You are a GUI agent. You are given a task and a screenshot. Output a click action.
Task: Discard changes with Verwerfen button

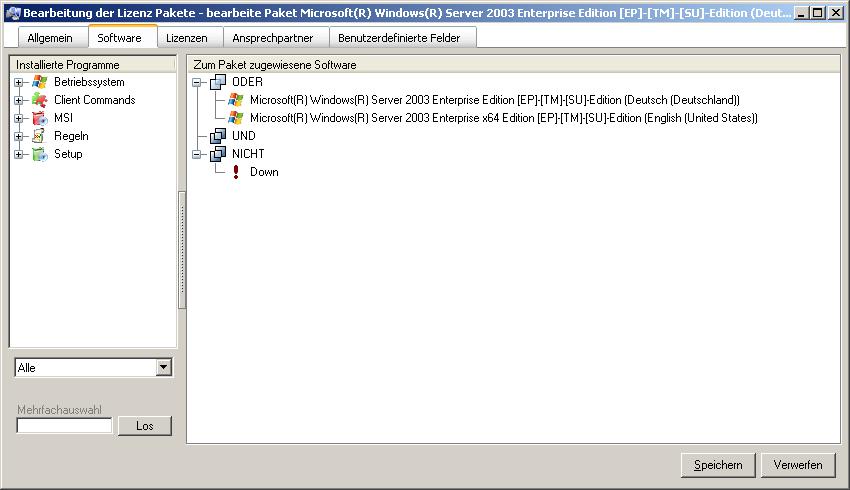[x=798, y=465]
